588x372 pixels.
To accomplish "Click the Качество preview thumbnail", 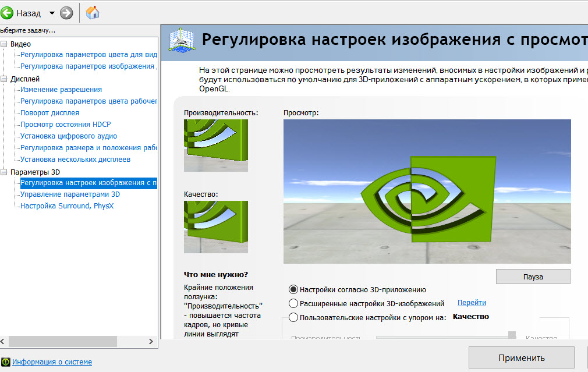I will pyautogui.click(x=216, y=227).
